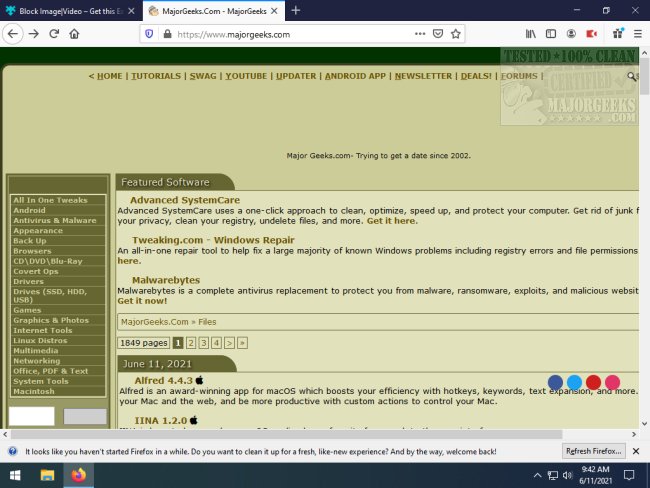Go back with the browser Back arrow
650x488 pixels.
point(13,34)
